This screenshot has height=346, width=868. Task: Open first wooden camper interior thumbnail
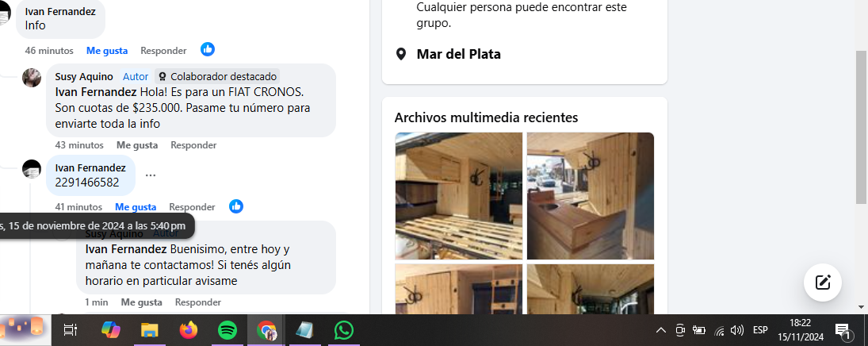coord(459,196)
